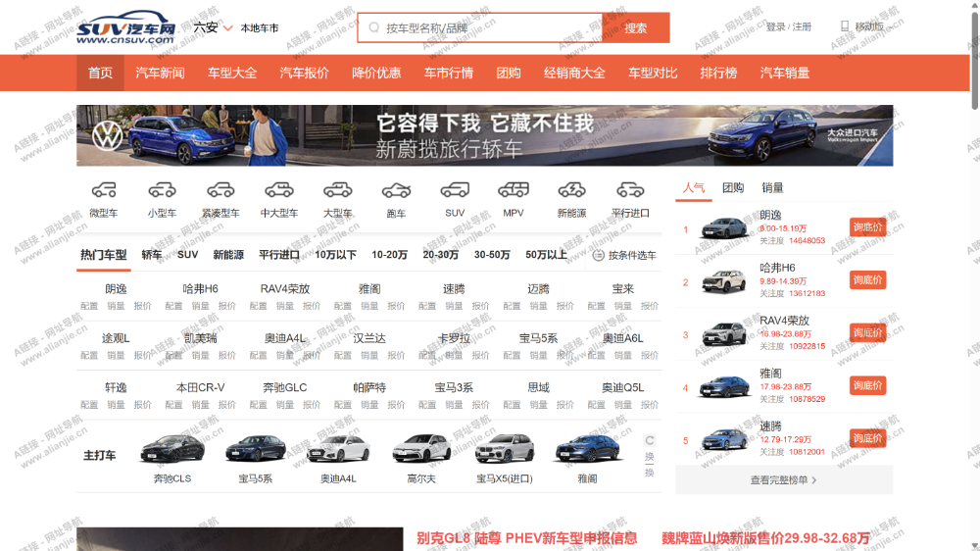Open 汽车销量 in the navigation bar
980x551 pixels.
tap(784, 74)
